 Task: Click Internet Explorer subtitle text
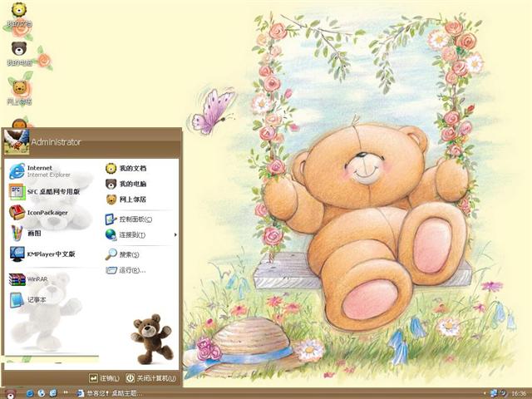[x=49, y=175]
